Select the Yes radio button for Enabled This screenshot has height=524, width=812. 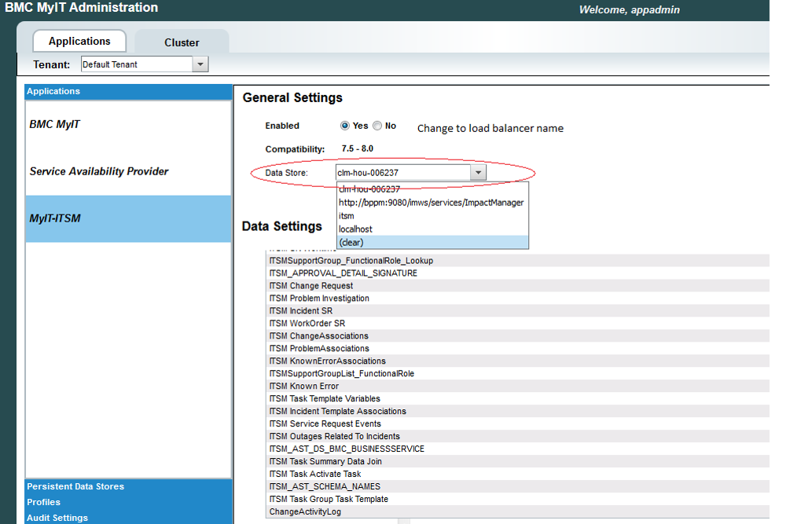click(345, 126)
